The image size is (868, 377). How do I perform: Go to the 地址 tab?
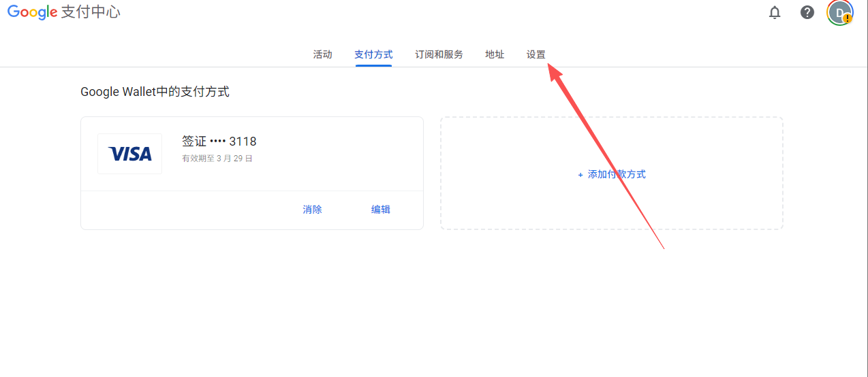pyautogui.click(x=495, y=54)
